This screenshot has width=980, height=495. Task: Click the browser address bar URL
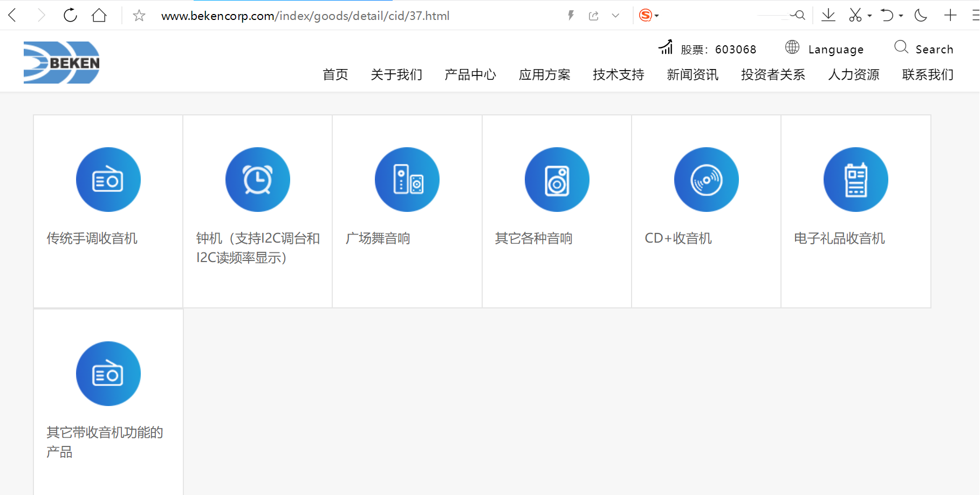305,16
